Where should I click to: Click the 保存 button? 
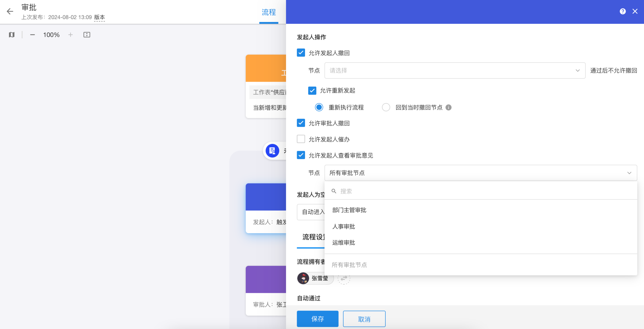coord(318,319)
